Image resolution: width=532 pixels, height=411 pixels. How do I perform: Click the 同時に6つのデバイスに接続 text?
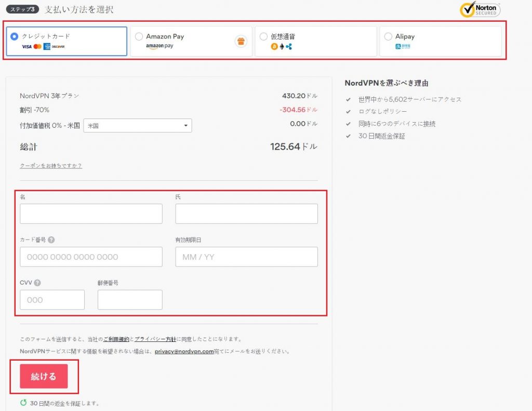(x=397, y=124)
